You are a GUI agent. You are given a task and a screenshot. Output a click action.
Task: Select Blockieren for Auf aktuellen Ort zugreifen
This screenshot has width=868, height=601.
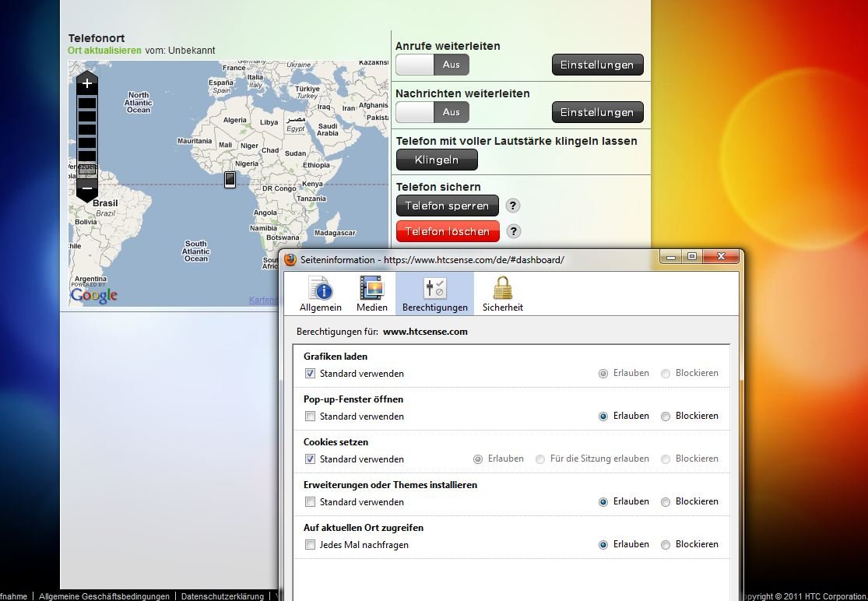pos(666,544)
